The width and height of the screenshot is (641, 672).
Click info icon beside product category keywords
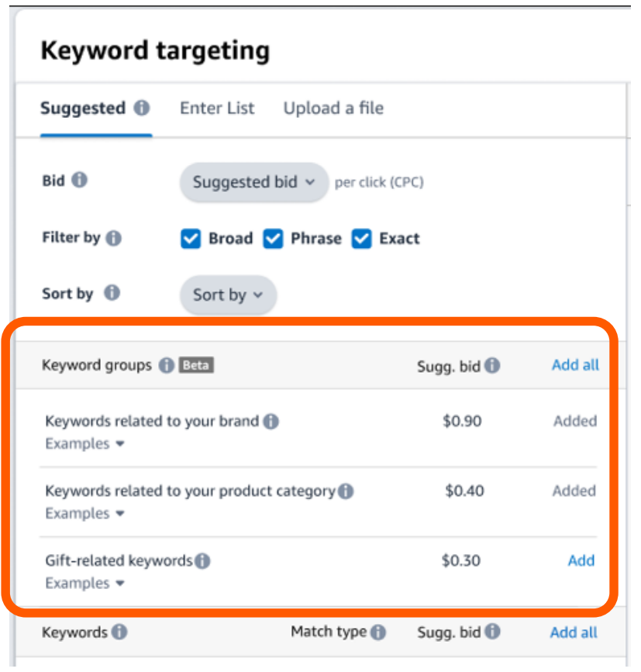346,491
